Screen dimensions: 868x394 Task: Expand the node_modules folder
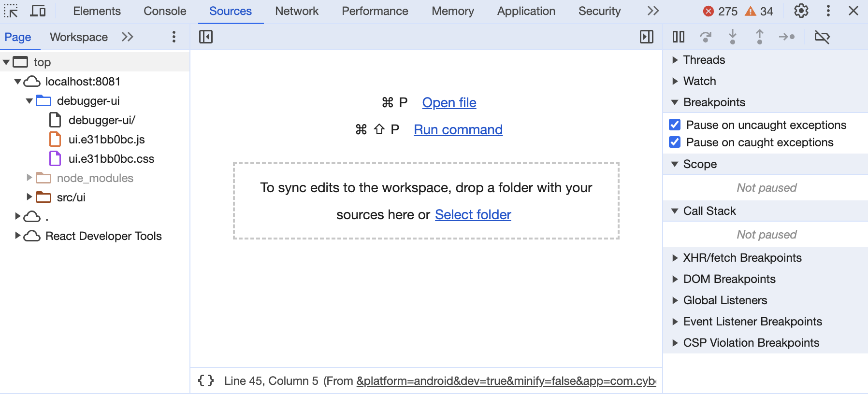click(29, 178)
